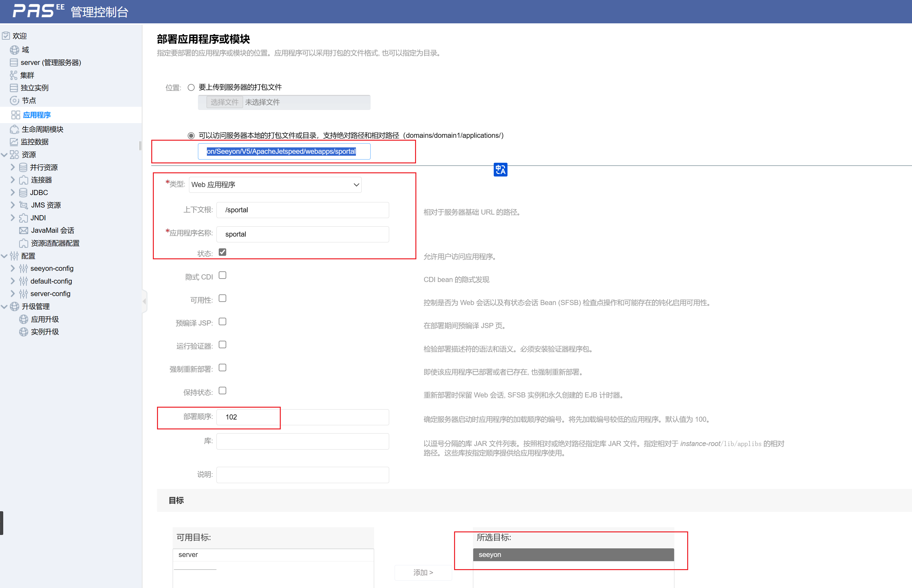Click the globe icon next to 域
Image resolution: width=912 pixels, height=588 pixels.
click(14, 50)
